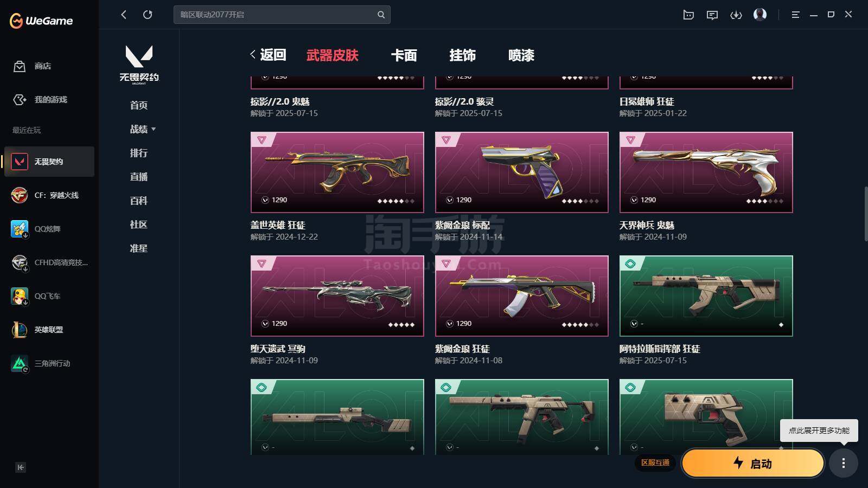The image size is (868, 488).
Task: Switch to the 喷漆 tab
Action: coord(521,55)
